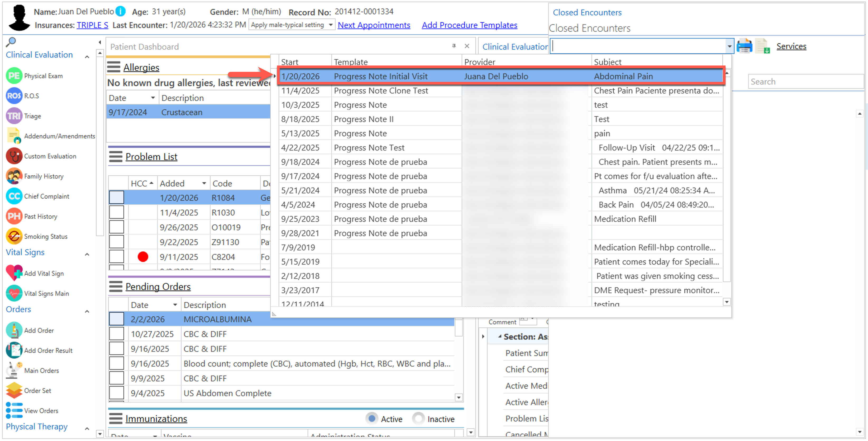Click the Services link
This screenshot has height=441, width=868.
791,46
